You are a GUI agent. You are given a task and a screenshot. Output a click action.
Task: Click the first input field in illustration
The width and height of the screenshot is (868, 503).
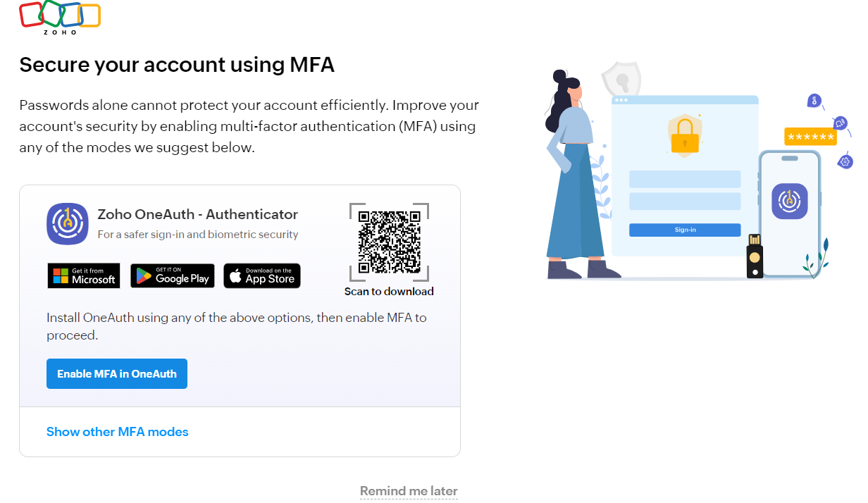(x=685, y=179)
